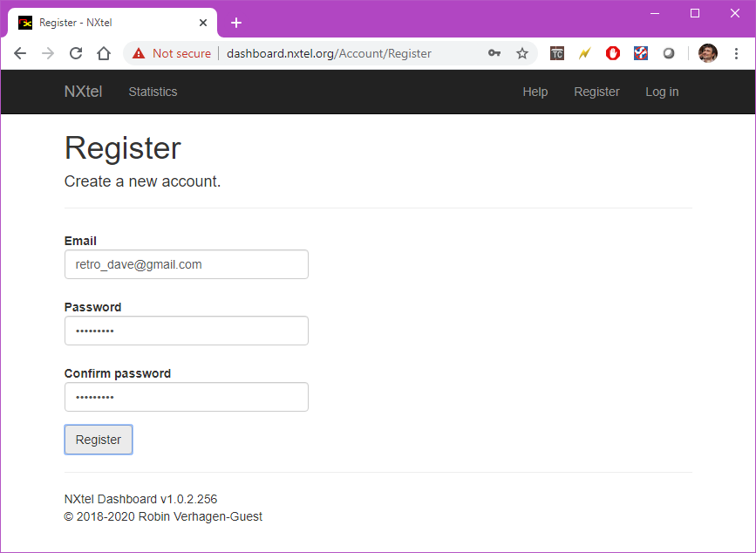Bookmark this page with the star

(522, 53)
